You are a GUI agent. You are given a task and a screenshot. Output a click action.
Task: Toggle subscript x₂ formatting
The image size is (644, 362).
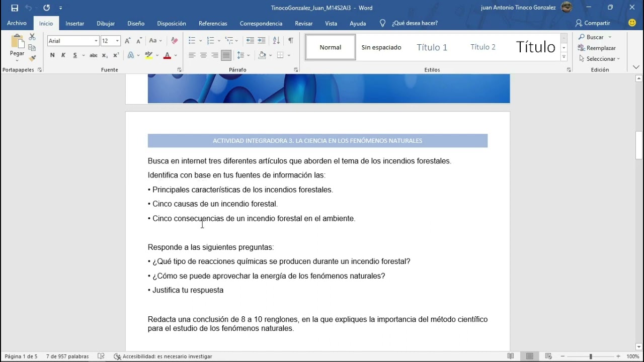(105, 55)
